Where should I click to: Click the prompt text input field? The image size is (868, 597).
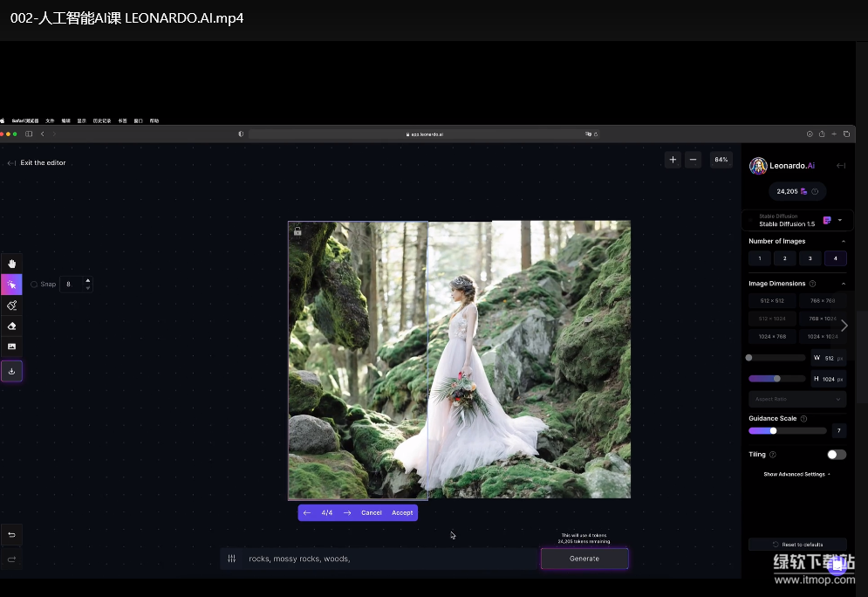384,559
